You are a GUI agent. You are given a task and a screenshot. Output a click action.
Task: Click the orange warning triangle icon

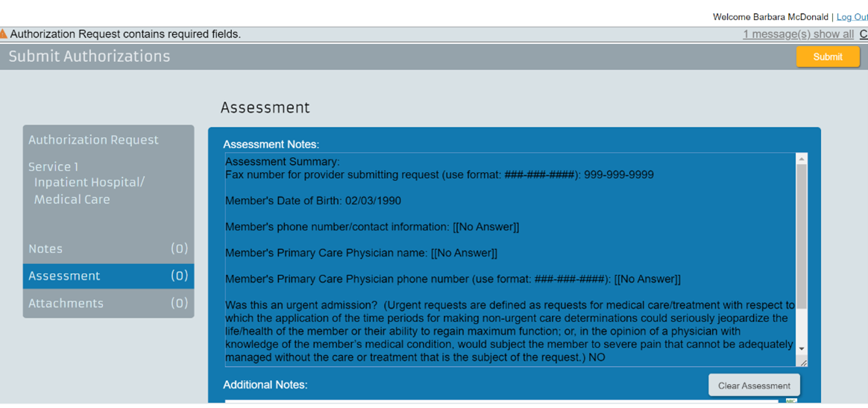pos(3,34)
